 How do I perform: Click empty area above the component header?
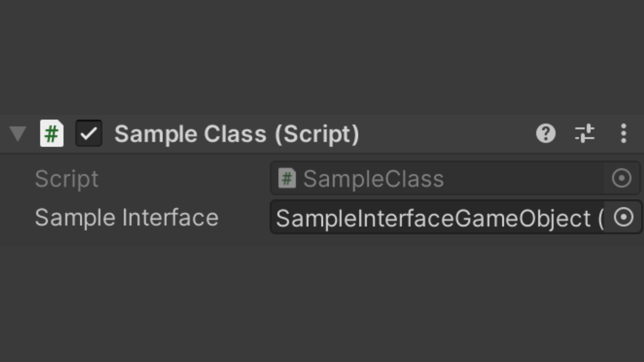point(322,57)
